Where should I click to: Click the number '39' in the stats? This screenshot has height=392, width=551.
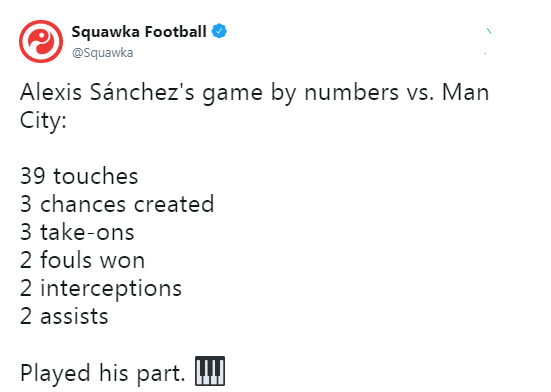pyautogui.click(x=33, y=176)
